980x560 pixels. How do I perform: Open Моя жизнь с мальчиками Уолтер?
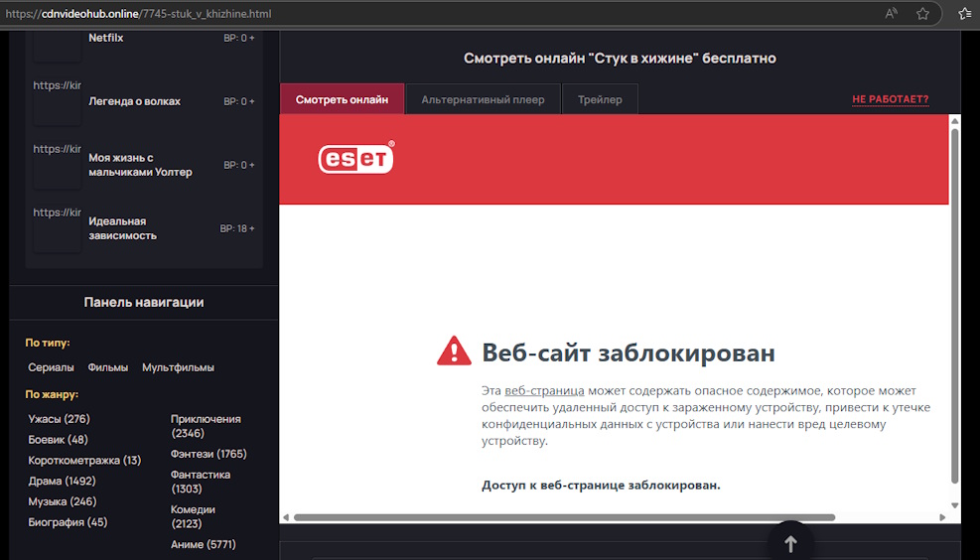(x=140, y=165)
